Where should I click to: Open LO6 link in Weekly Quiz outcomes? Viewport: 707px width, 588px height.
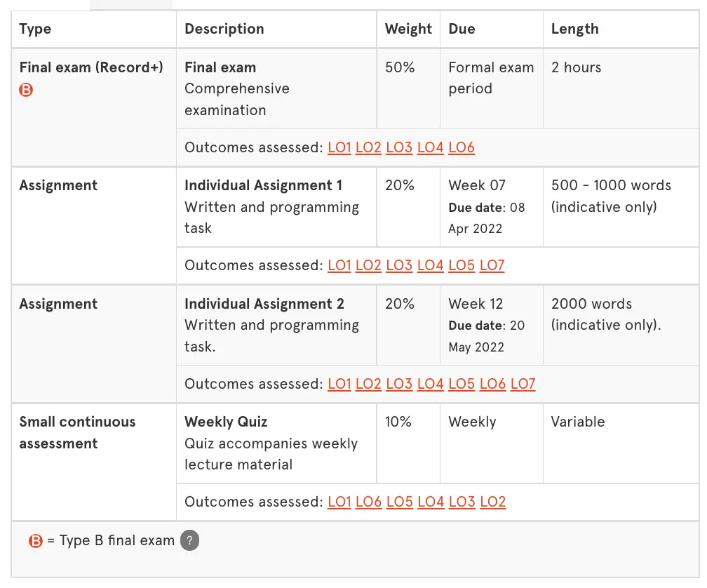[368, 502]
